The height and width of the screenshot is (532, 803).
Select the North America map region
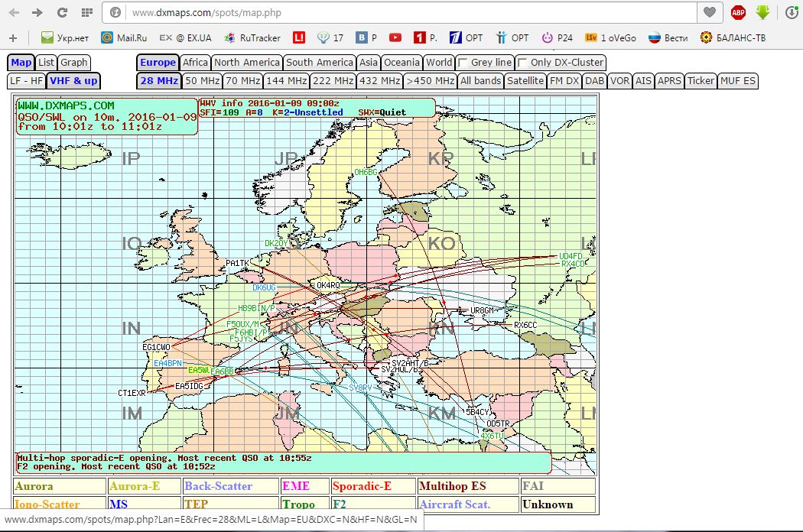(x=246, y=63)
